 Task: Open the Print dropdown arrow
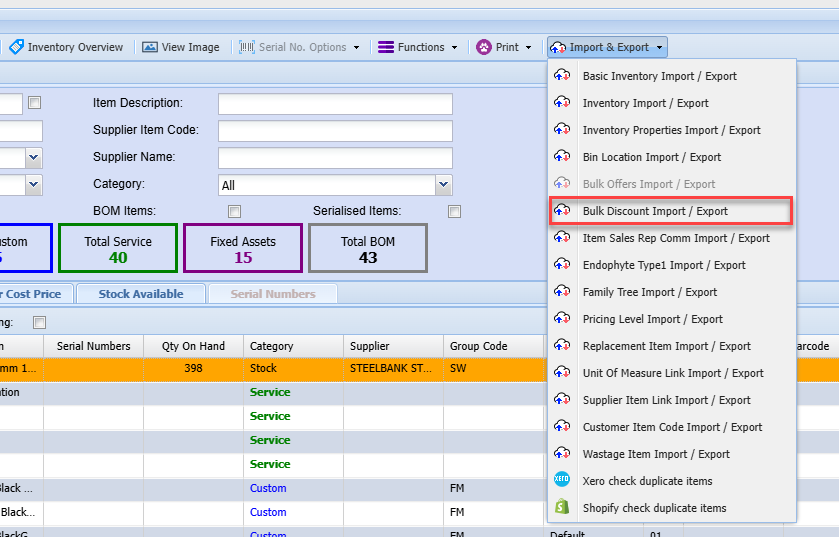(528, 47)
